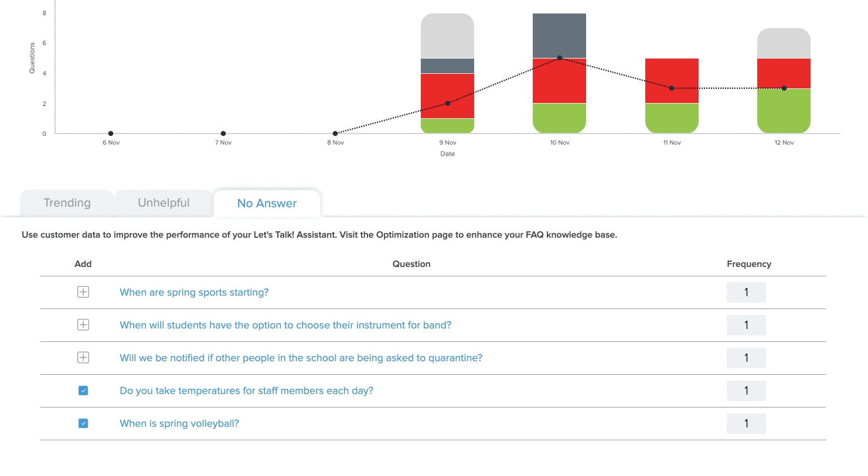Uncheck the staff temperatures question checkbox
Image resolution: width=868 pixels, height=476 pixels.
(83, 391)
